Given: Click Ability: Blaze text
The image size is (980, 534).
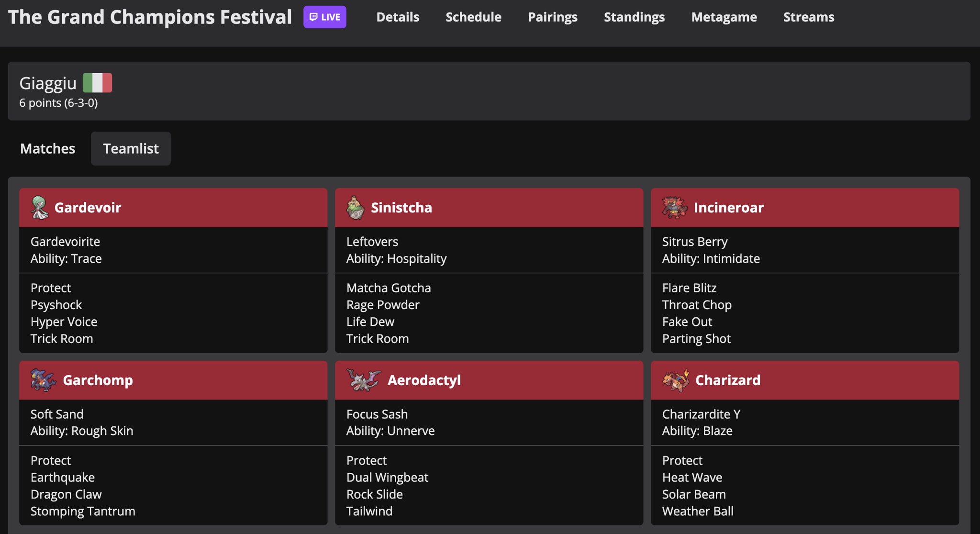Looking at the screenshot, I should tap(697, 431).
